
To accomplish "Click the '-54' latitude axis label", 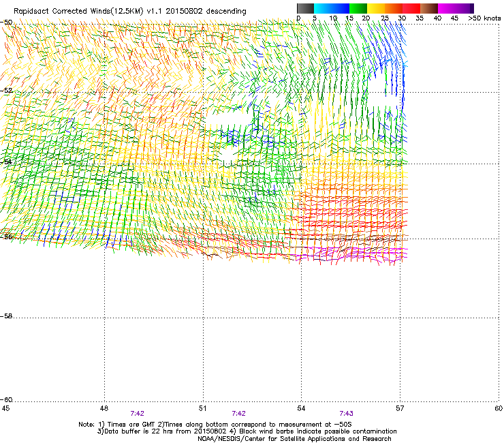I will point(6,162).
